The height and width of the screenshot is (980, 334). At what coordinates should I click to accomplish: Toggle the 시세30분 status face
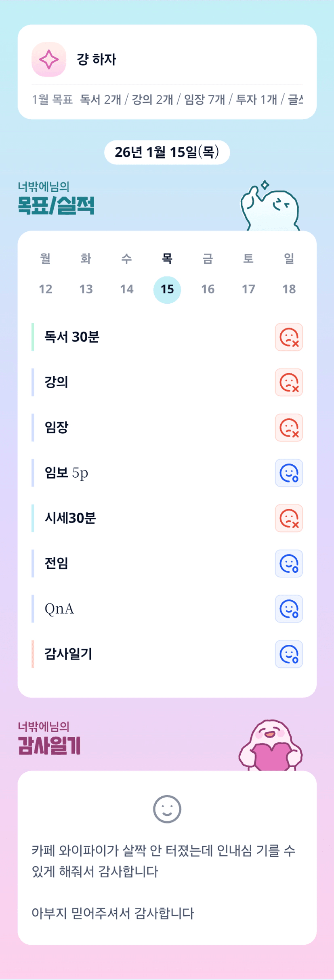click(289, 518)
